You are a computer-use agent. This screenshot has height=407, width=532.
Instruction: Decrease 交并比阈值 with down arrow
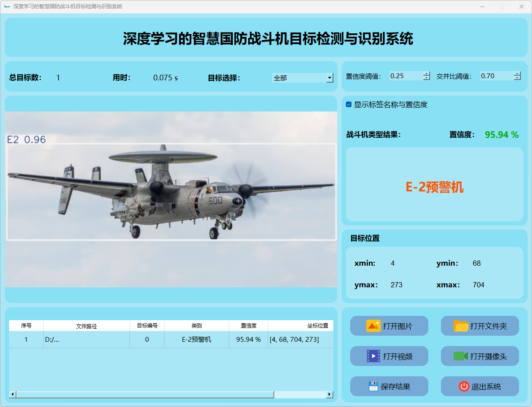517,78
